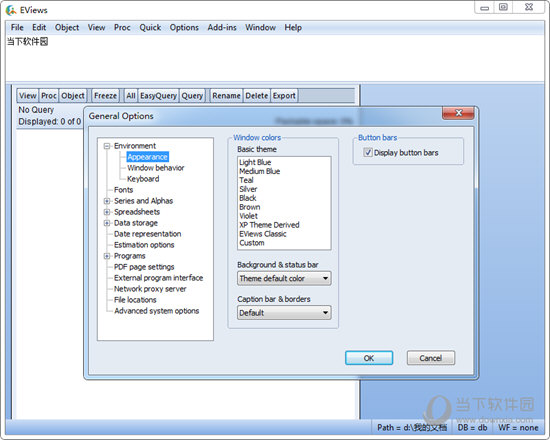Choose the Black basic theme
The image size is (550, 440).
tap(248, 198)
